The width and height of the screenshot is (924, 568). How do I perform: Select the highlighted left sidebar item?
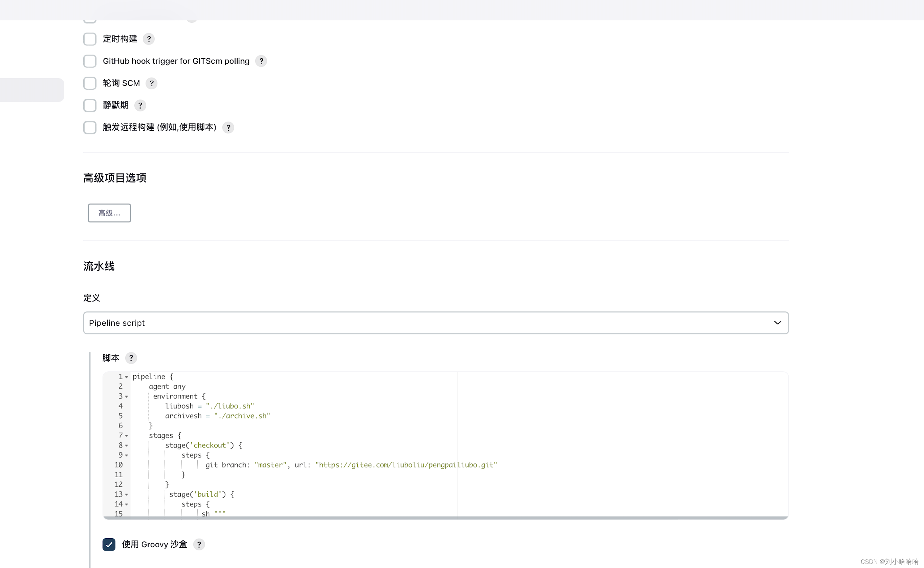32,90
